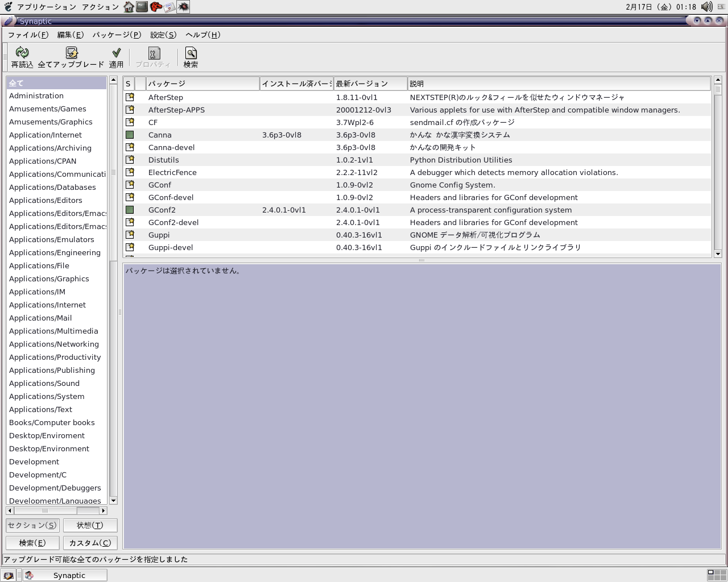Toggle the Canna installed status box
Viewport: 728px width, 582px height.
130,135
